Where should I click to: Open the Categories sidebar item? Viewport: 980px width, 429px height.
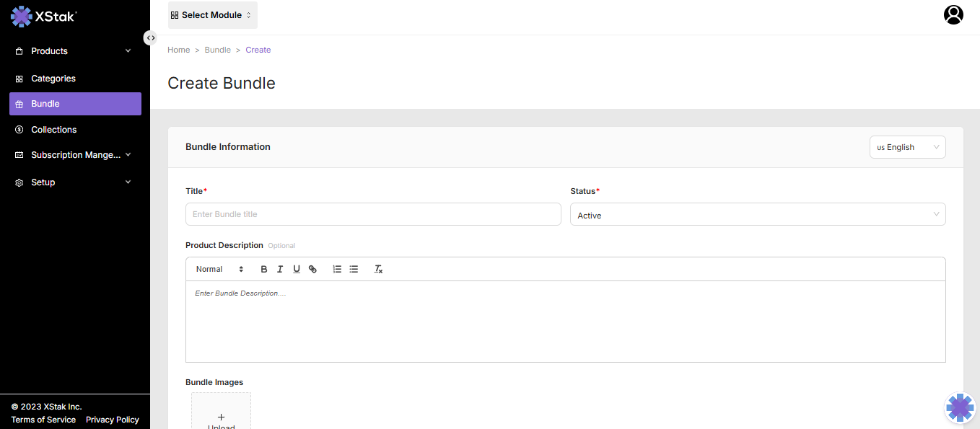click(x=53, y=79)
